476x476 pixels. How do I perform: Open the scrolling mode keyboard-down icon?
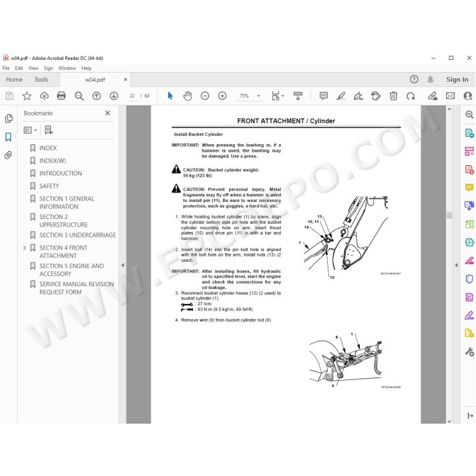pos(298,96)
